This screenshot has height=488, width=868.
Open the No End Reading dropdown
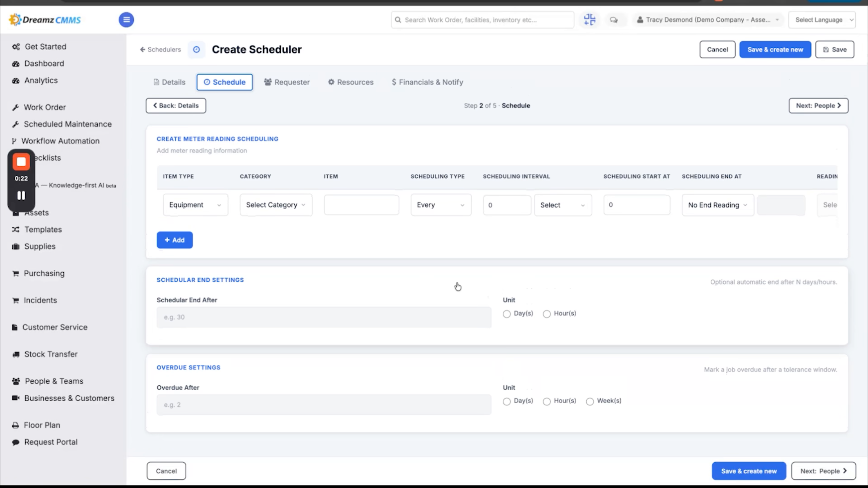718,205
